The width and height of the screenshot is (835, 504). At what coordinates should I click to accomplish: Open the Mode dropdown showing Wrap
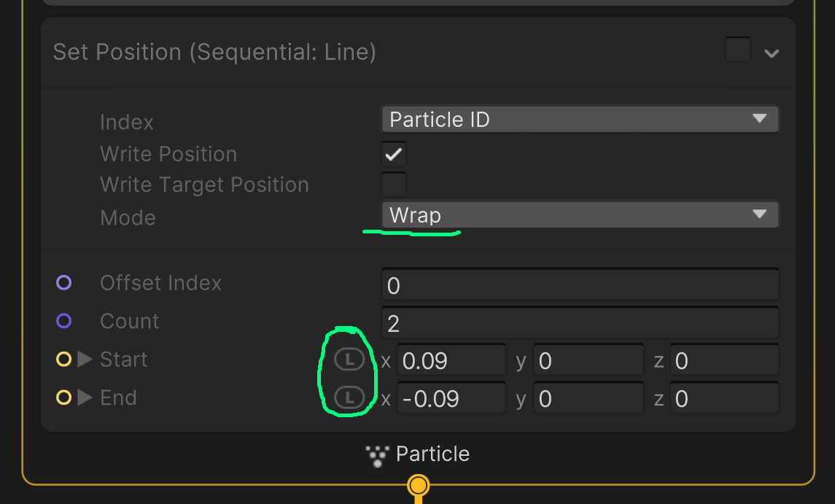click(580, 214)
